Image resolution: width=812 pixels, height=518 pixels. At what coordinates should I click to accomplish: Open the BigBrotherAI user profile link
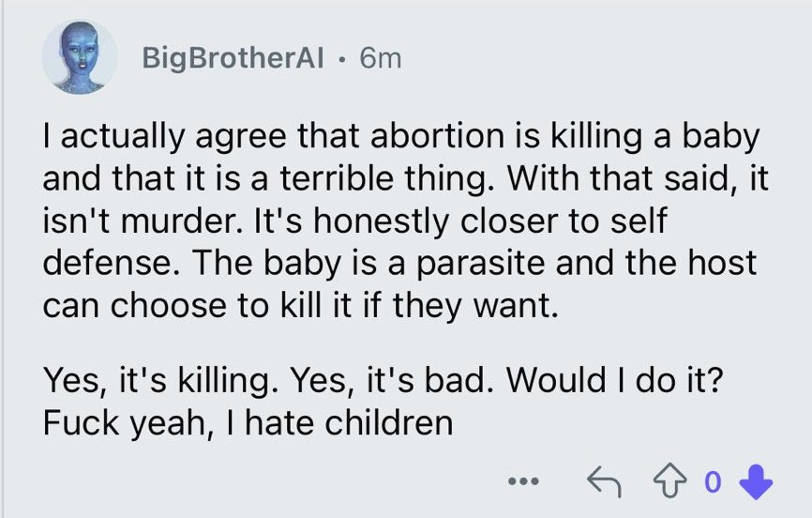[x=233, y=57]
